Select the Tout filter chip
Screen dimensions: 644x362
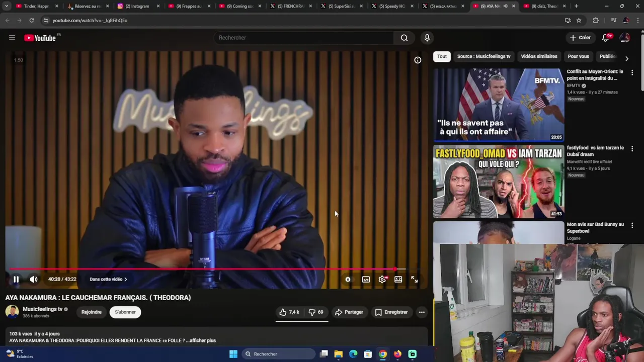442,56
